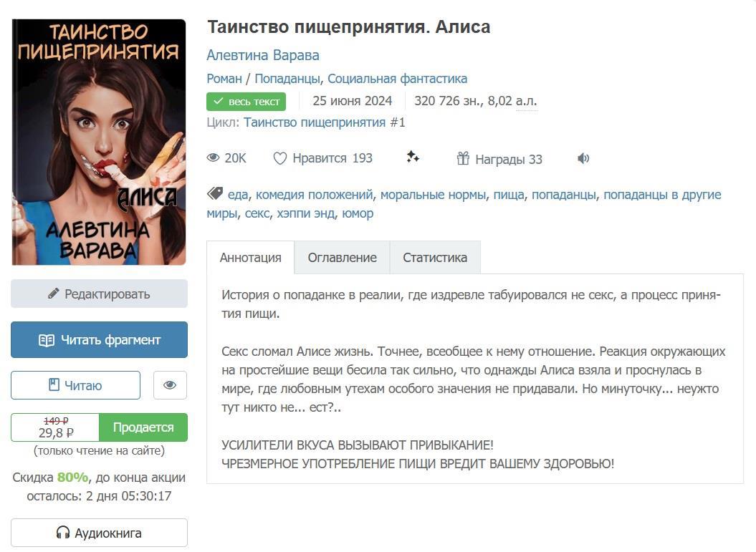Click the Читать фрагмент button
The image size is (756, 552).
pos(100,340)
